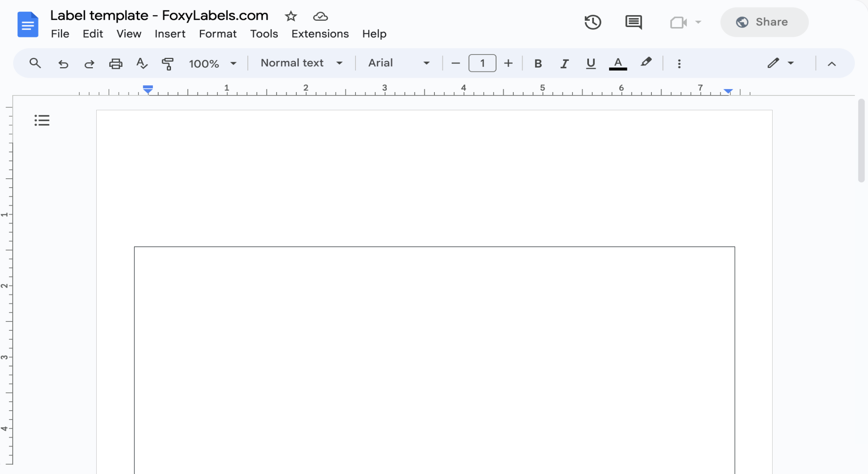Select the Paint format tool
868x474 pixels.
tap(168, 64)
